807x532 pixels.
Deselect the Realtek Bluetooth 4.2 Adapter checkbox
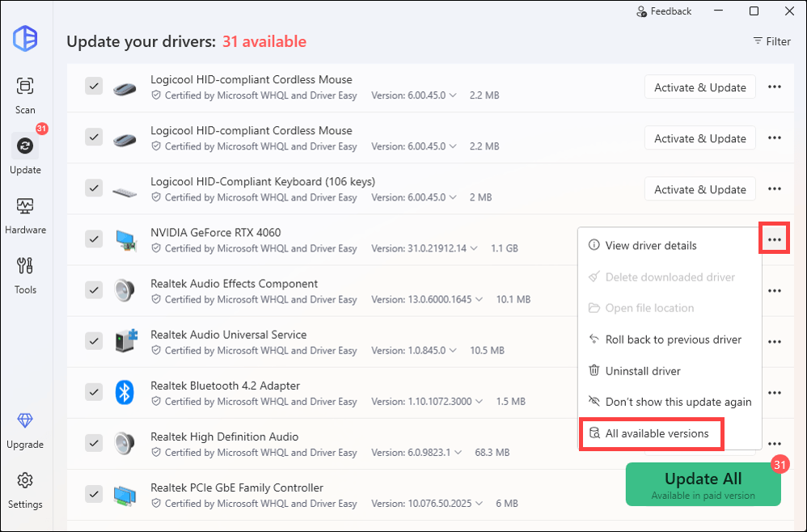pyautogui.click(x=94, y=391)
